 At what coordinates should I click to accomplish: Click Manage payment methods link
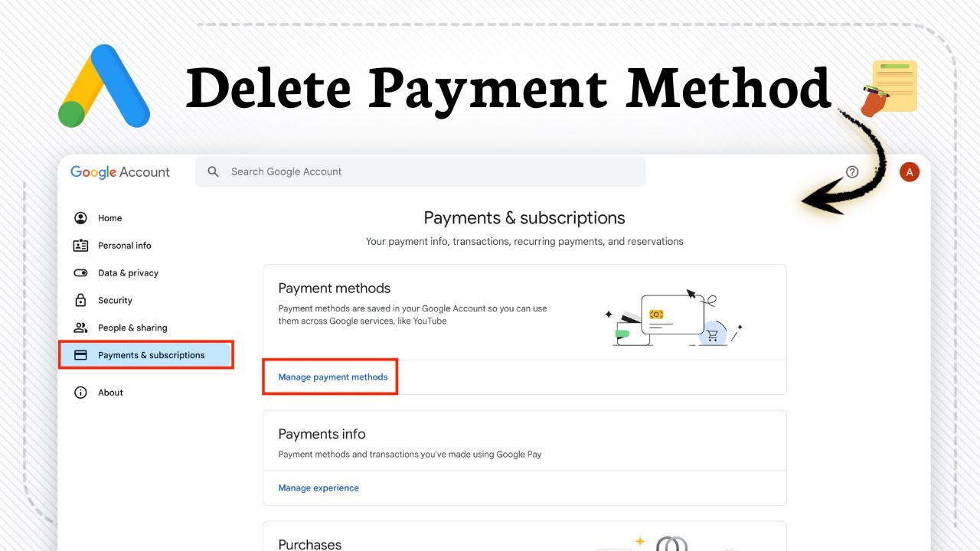click(x=333, y=377)
